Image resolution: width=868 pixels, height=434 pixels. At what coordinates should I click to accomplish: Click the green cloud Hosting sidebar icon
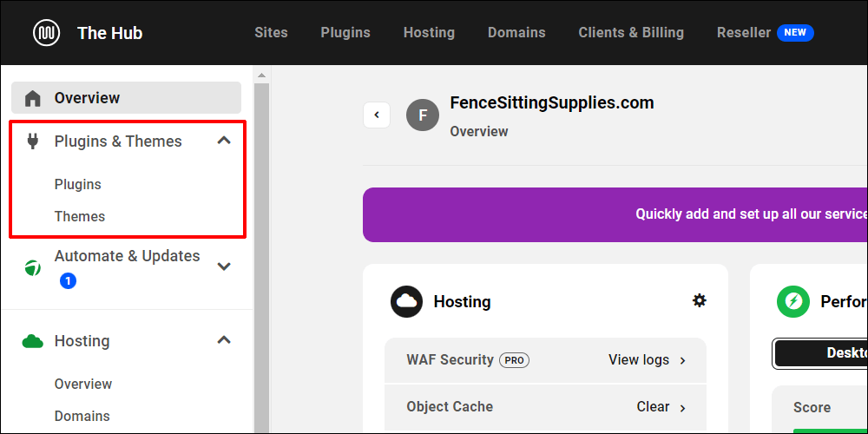click(33, 341)
